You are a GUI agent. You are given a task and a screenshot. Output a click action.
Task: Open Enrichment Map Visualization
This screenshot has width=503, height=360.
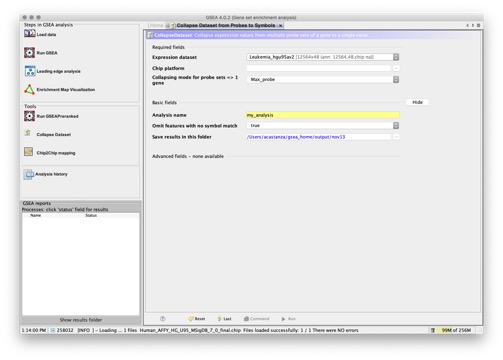pos(59,89)
